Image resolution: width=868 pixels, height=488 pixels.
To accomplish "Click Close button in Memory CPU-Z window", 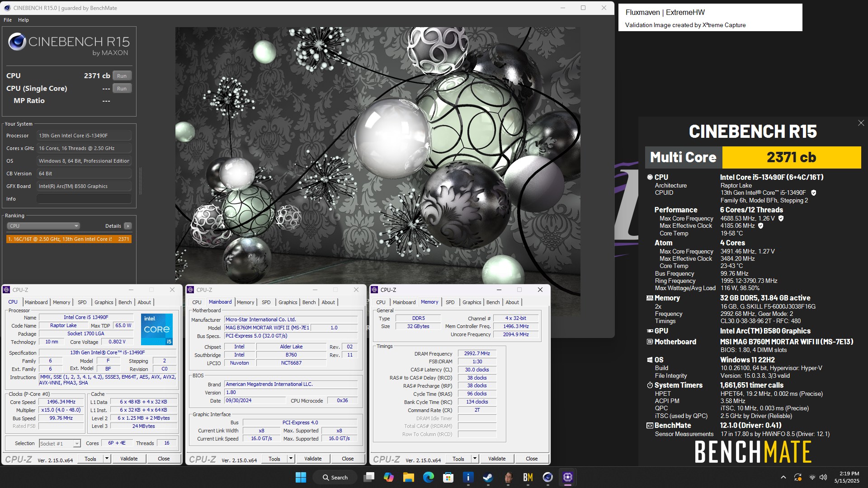I will point(532,459).
